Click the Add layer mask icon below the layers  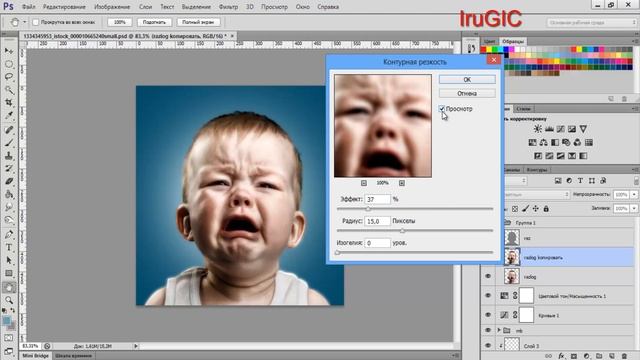pos(574,356)
